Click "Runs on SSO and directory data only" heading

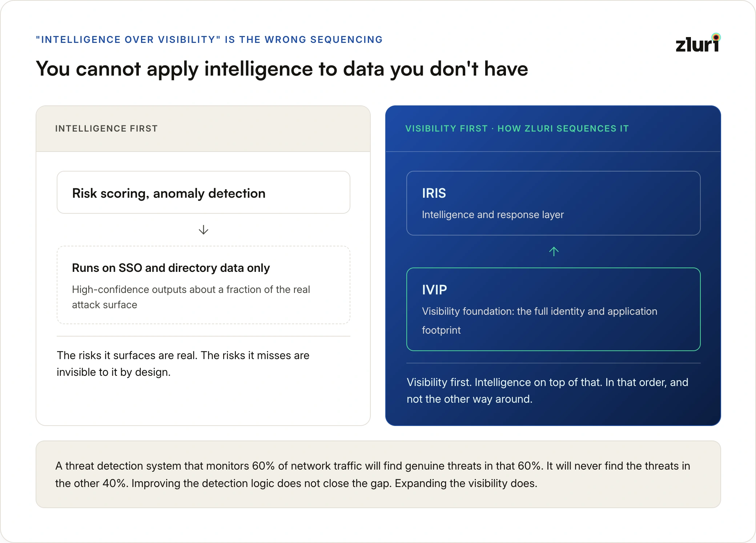point(171,268)
